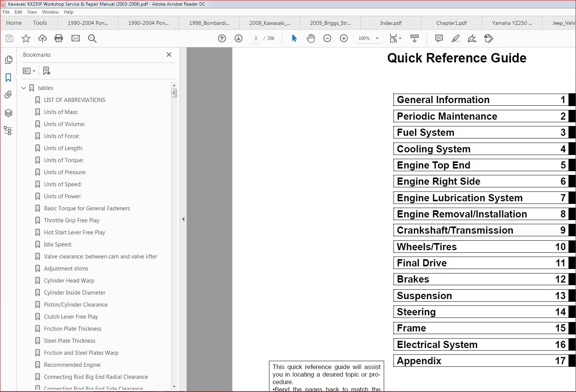Viewport: 576px width, 392px height.
Task: Open the File menu
Action: 6,12
